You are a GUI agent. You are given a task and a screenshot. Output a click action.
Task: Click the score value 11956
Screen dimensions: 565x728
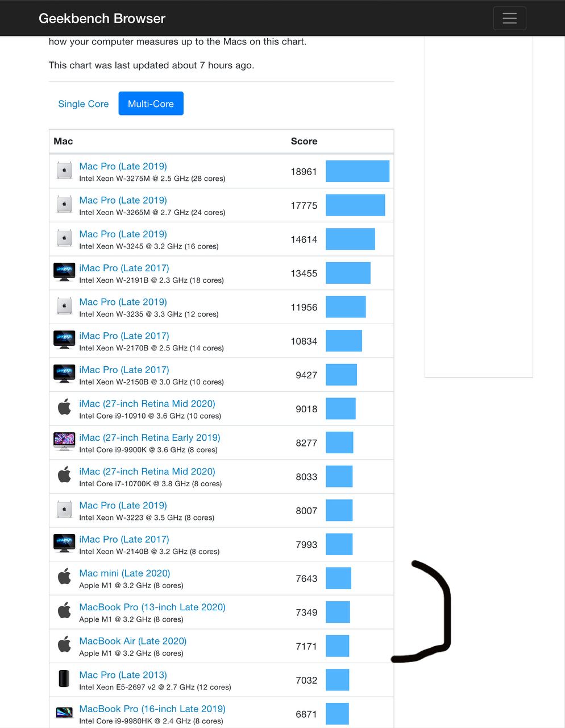point(304,307)
